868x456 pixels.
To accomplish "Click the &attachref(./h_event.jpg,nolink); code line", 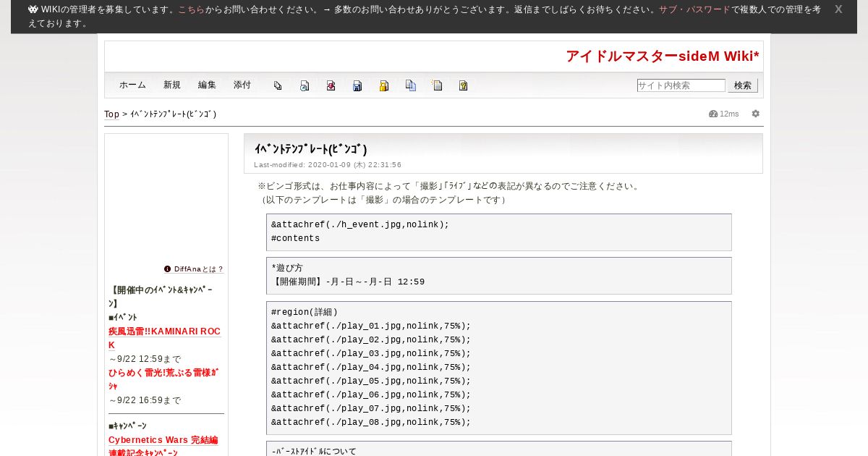I will [360, 224].
